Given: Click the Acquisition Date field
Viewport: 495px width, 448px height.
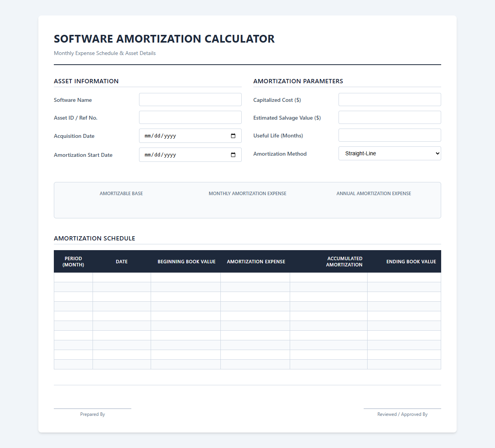Looking at the screenshot, I should pyautogui.click(x=190, y=136).
